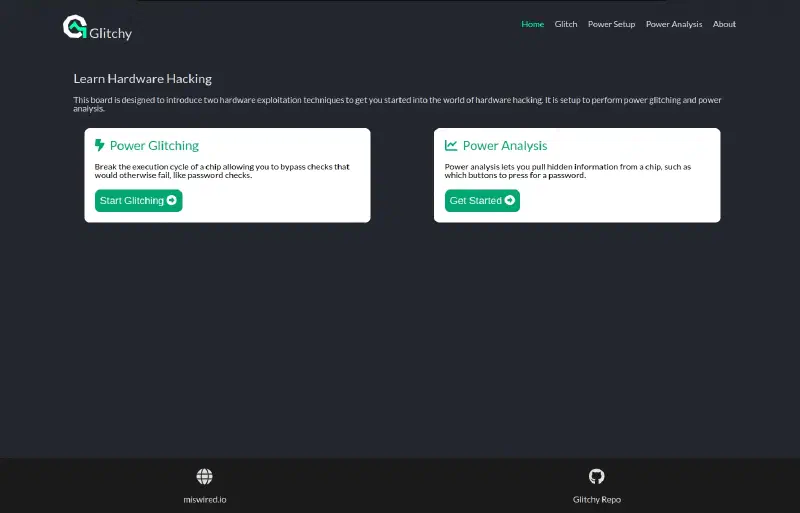Screen dimensions: 800x513
Task: Select the Power Glitching card heading
Action: [154, 145]
